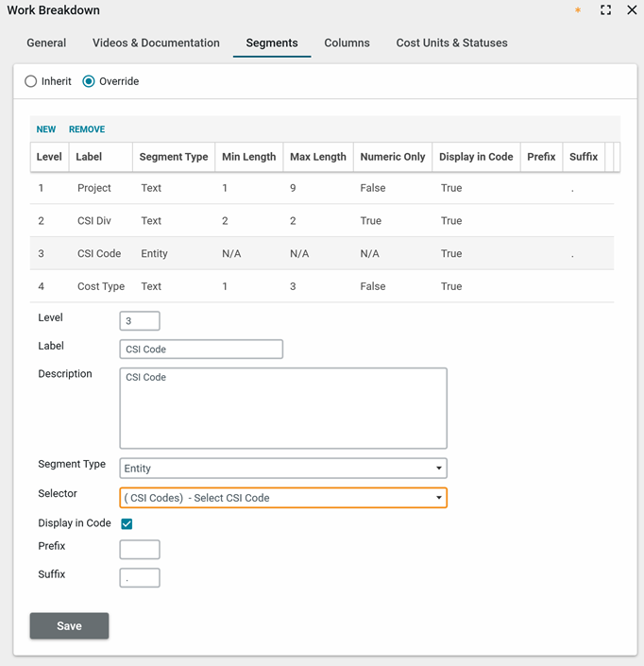Click the fullscreen expand icon
644x666 pixels.
pos(605,10)
